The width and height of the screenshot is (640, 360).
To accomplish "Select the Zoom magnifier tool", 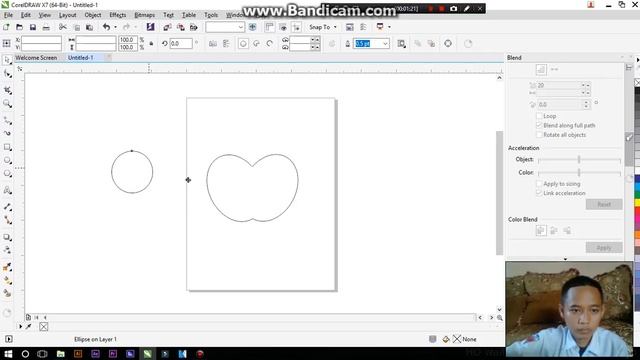I will pos(7,104).
